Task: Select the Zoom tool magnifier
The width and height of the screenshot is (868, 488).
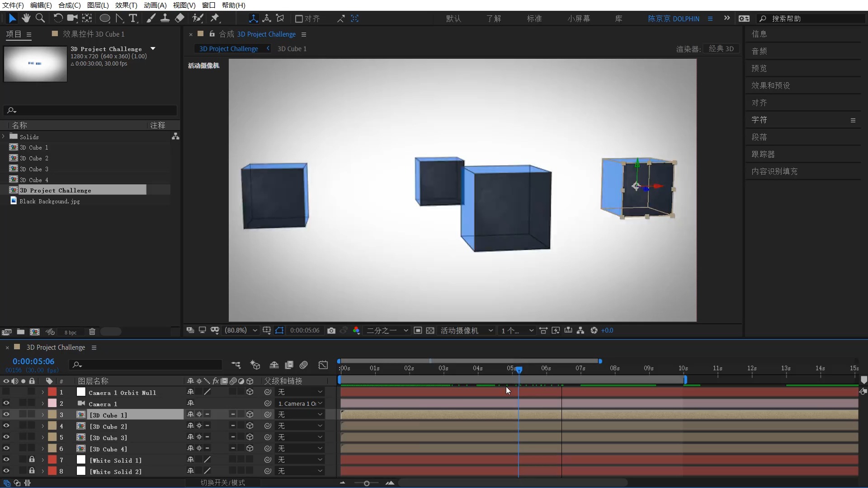Action: (x=40, y=18)
